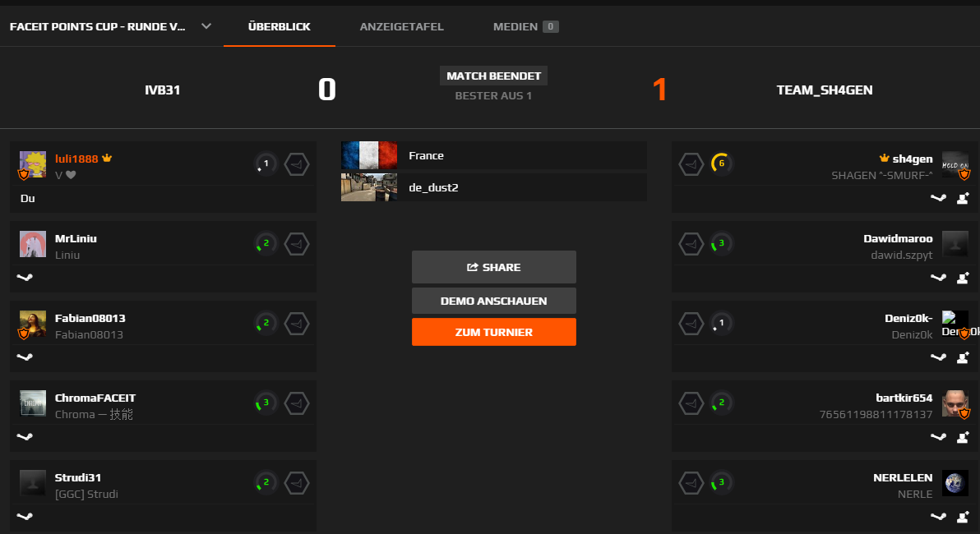
Task: Click the Share button
Action: 494,267
